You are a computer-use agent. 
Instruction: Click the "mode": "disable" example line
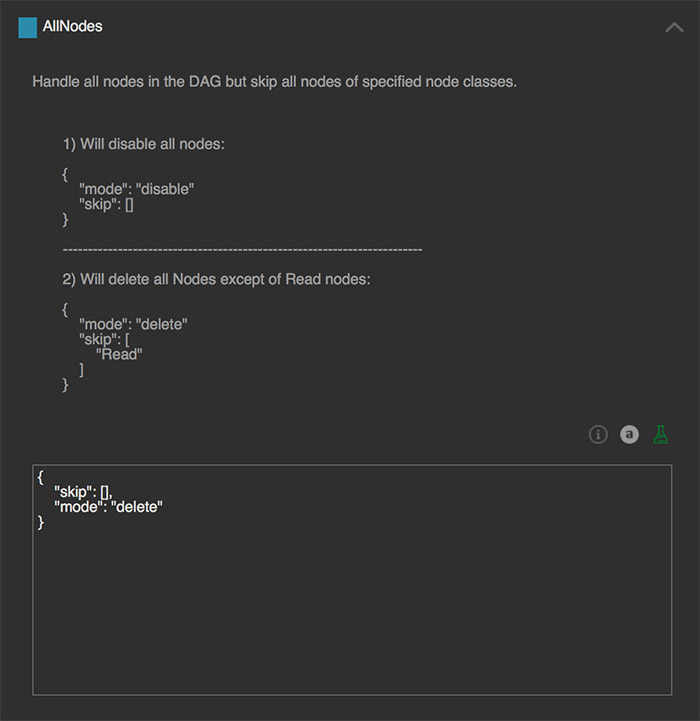[136, 189]
